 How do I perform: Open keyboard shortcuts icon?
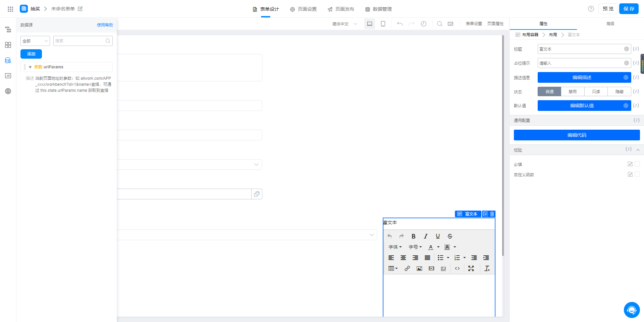(x=450, y=24)
